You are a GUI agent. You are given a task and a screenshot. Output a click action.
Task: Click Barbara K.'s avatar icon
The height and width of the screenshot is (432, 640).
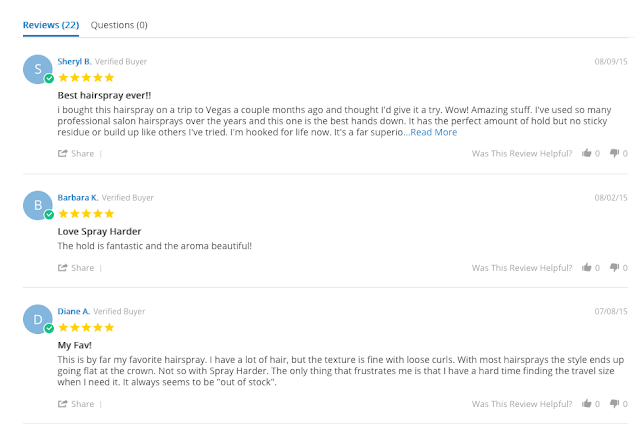38,206
